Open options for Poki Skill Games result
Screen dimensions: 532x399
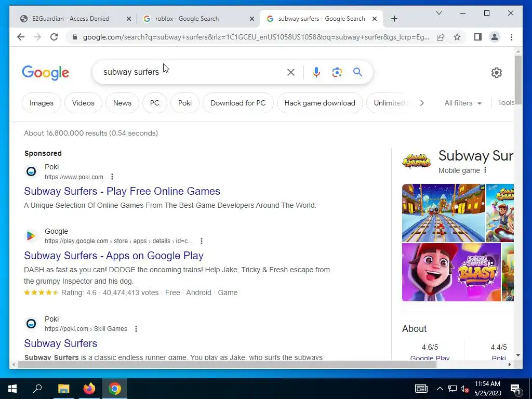click(136, 329)
